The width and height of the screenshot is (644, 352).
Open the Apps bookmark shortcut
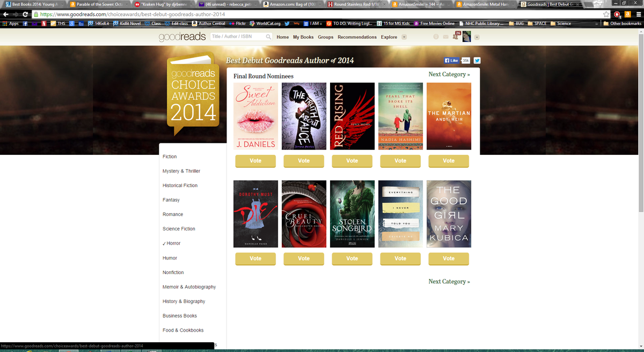(x=10, y=24)
